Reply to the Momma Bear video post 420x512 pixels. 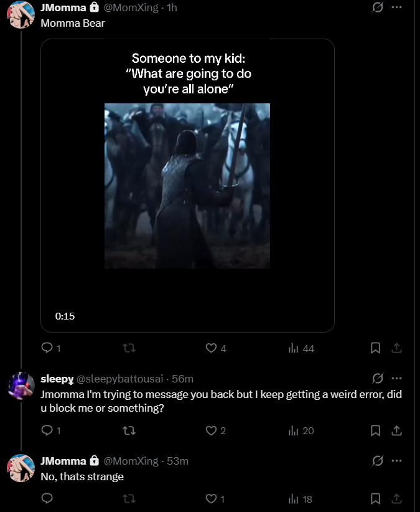47,349
